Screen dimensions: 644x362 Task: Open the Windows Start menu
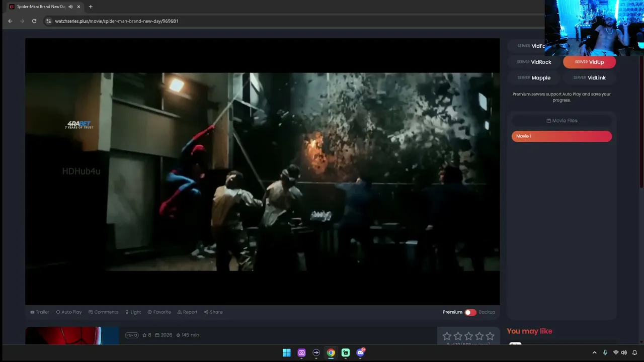[286, 353]
